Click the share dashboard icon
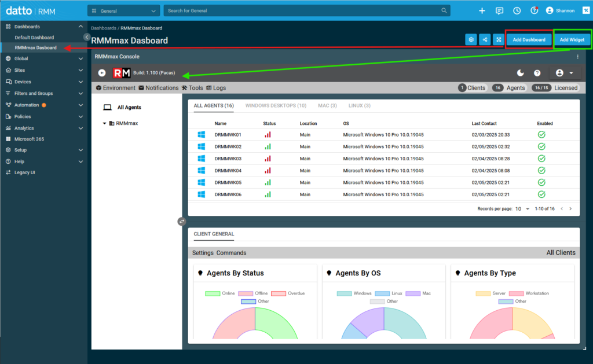 click(x=485, y=39)
